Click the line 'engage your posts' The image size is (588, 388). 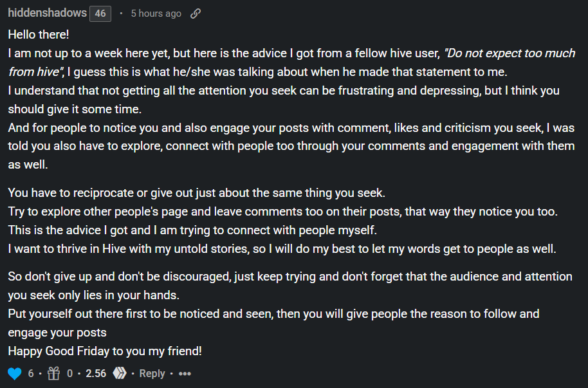(x=57, y=333)
